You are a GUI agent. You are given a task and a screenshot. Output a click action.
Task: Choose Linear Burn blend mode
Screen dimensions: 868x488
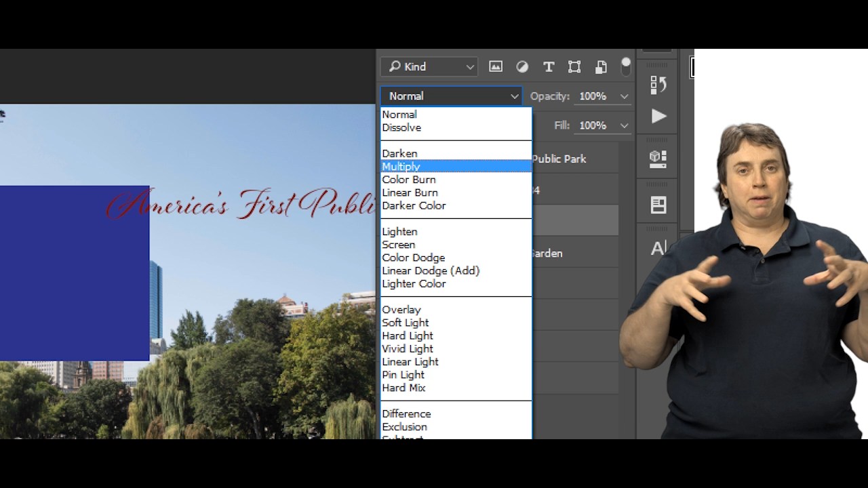click(456, 192)
